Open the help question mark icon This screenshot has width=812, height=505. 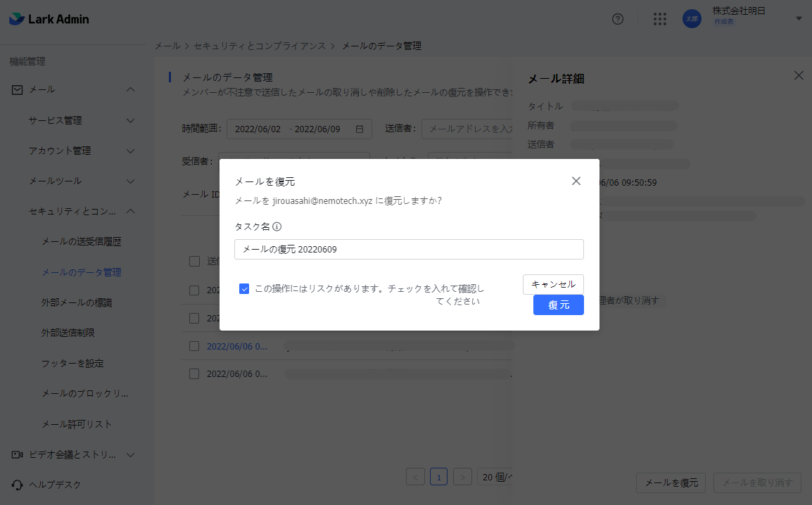[618, 19]
